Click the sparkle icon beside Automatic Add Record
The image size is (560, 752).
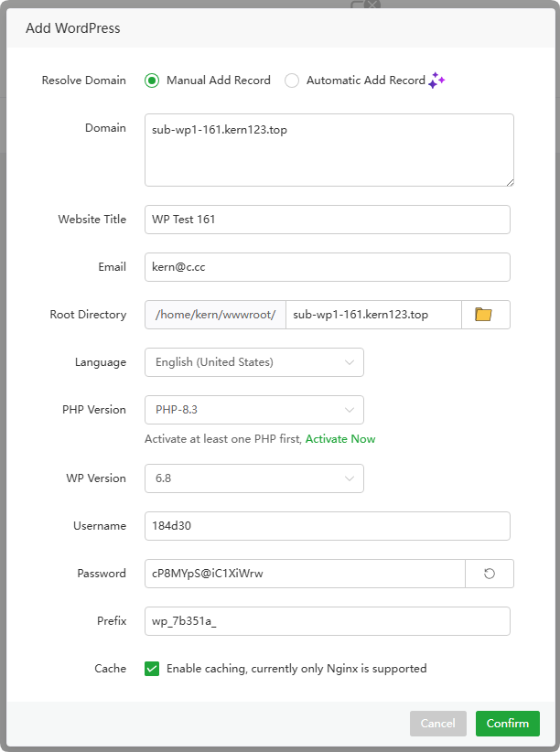pos(437,81)
